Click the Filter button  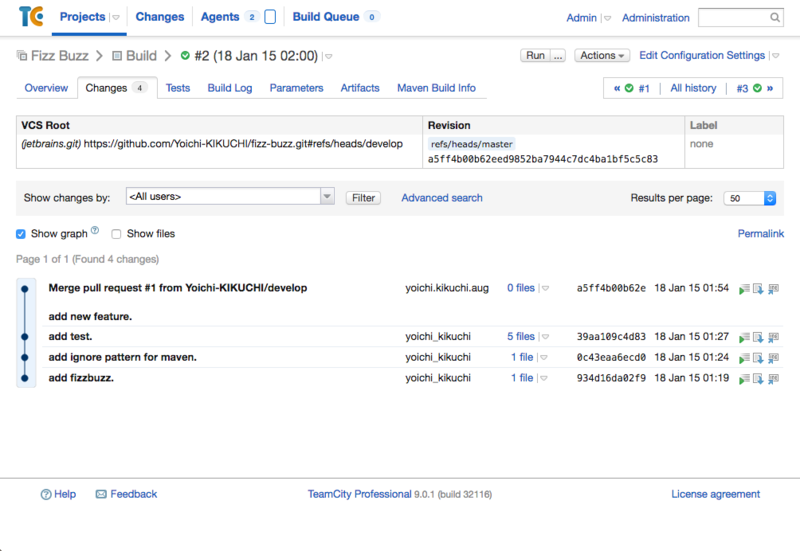[x=363, y=198]
